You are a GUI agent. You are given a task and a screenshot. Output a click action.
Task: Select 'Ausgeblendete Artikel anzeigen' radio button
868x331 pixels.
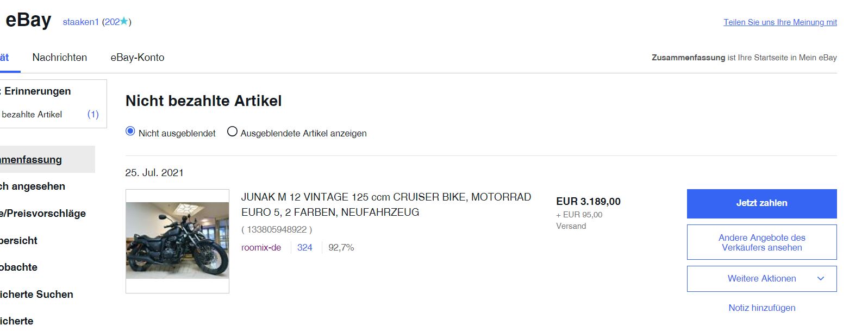(x=232, y=132)
